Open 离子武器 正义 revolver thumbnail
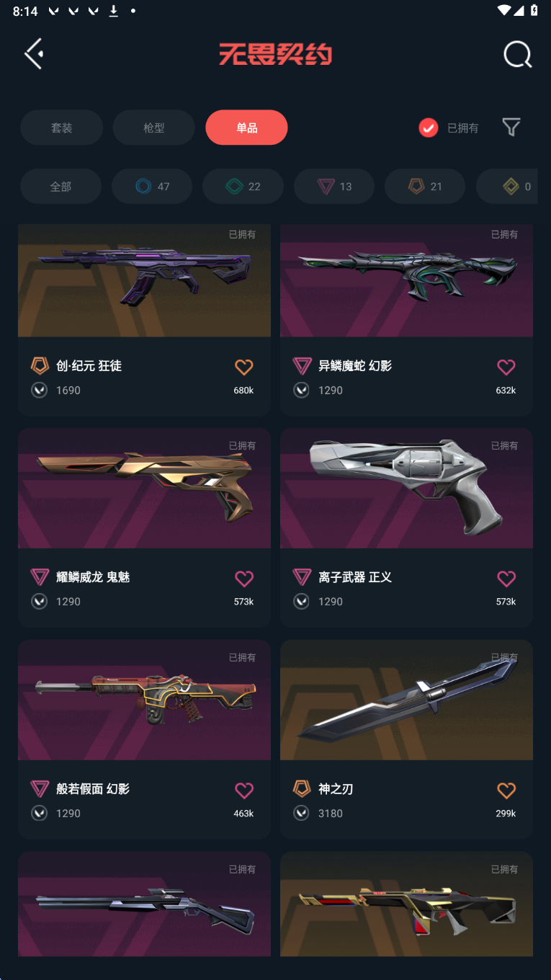The height and width of the screenshot is (980, 551). 406,488
